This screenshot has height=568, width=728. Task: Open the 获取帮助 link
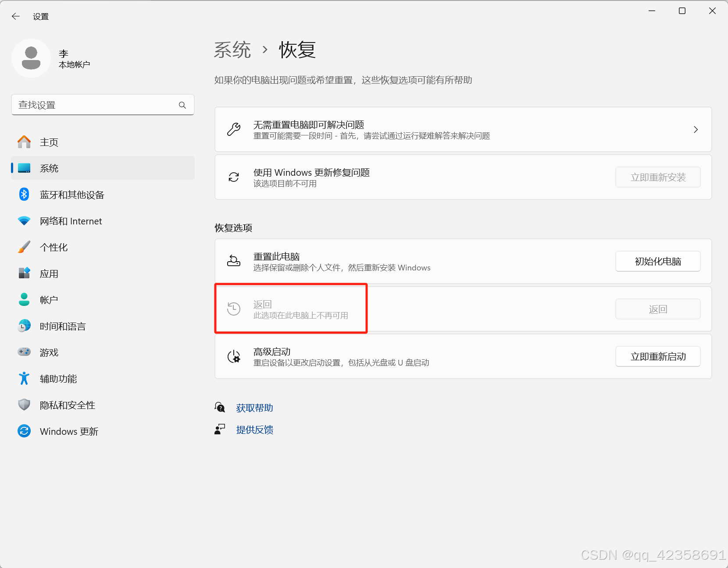254,408
